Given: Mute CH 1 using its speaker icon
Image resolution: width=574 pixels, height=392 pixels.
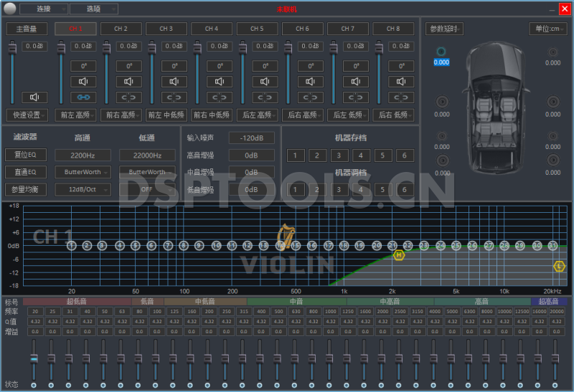Looking at the screenshot, I should pos(83,82).
